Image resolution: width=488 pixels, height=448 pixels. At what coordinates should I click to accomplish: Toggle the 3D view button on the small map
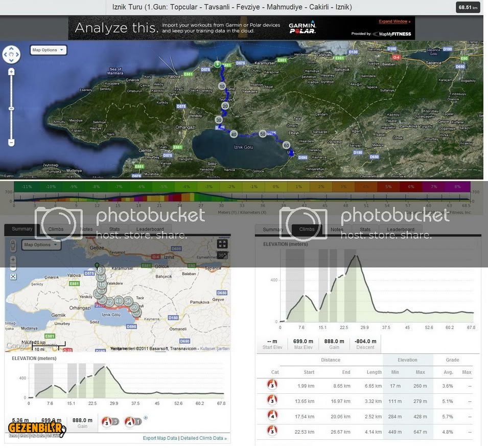(x=222, y=255)
